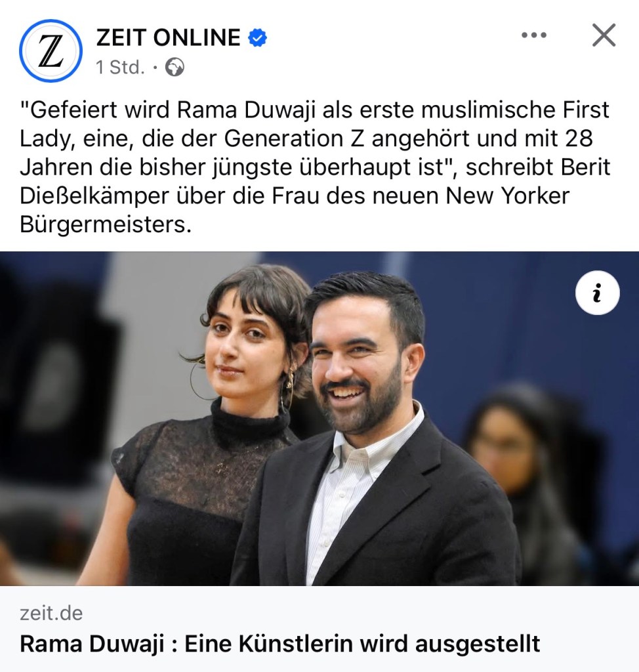Close the post with the X
639x672 pixels.
(x=604, y=35)
